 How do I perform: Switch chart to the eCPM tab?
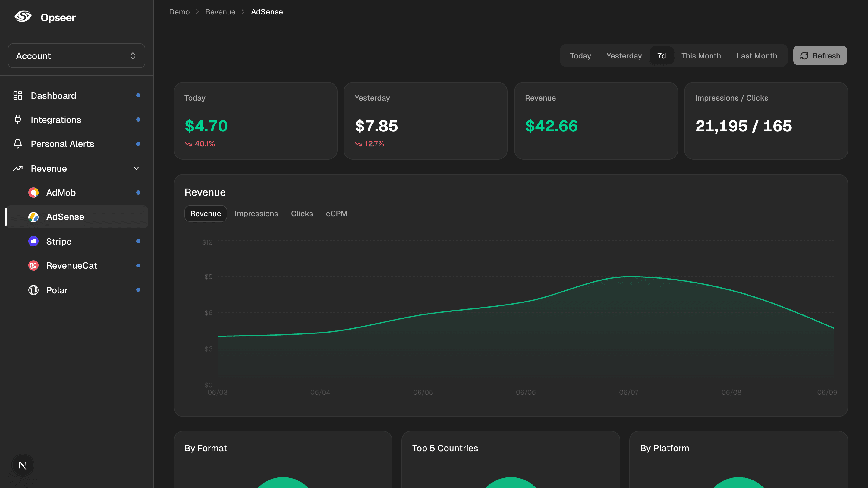(x=336, y=214)
